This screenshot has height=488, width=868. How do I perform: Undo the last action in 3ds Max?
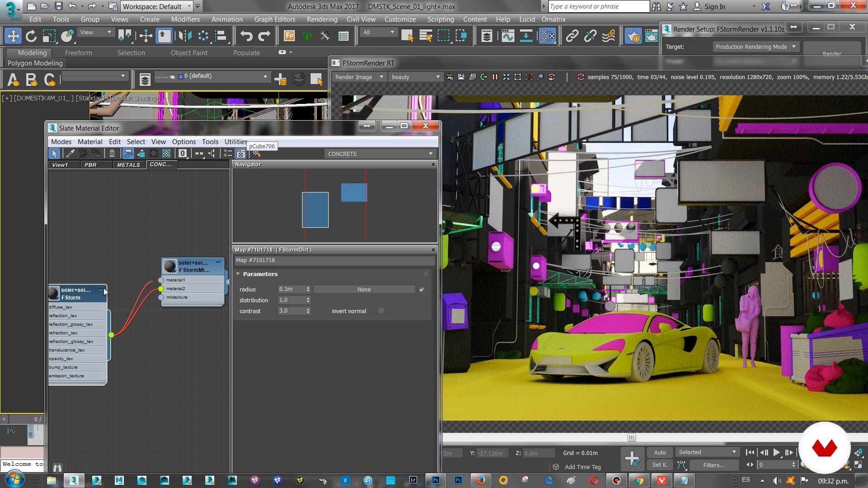[246, 36]
